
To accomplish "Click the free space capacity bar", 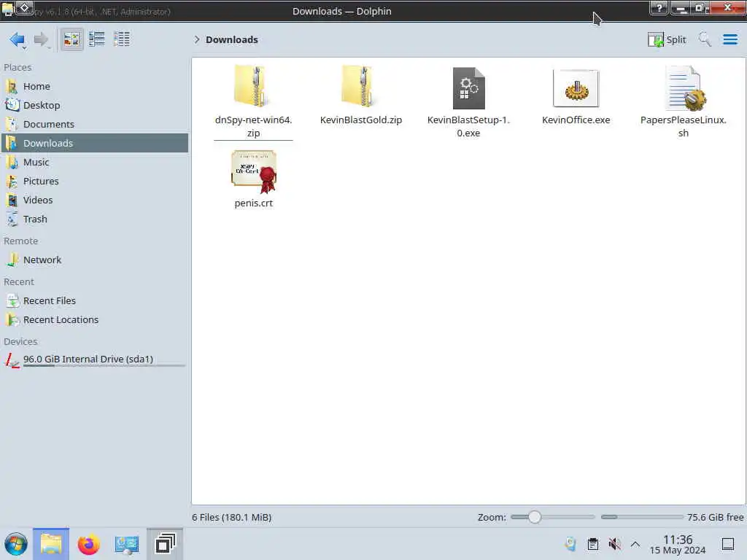I will tap(642, 517).
